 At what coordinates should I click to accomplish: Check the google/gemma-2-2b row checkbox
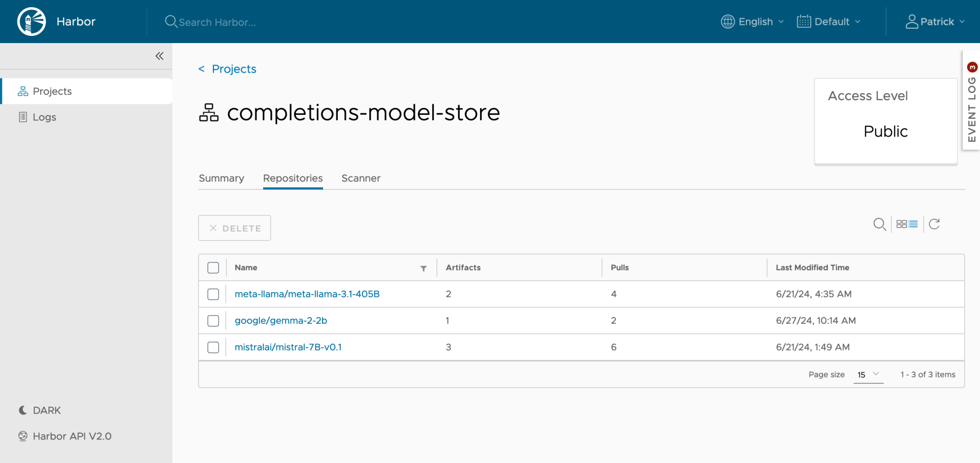point(213,321)
